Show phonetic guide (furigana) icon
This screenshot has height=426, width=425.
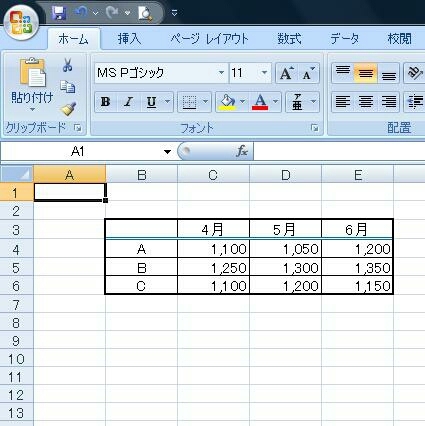(297, 102)
